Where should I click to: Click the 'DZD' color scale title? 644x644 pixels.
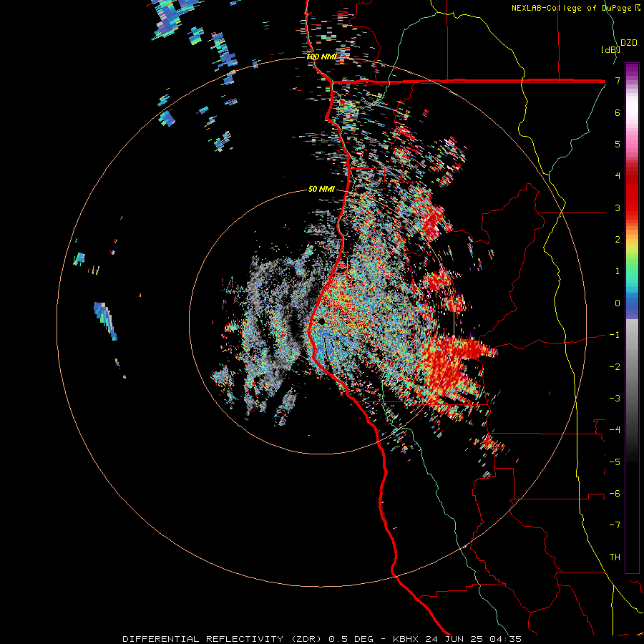click(629, 43)
